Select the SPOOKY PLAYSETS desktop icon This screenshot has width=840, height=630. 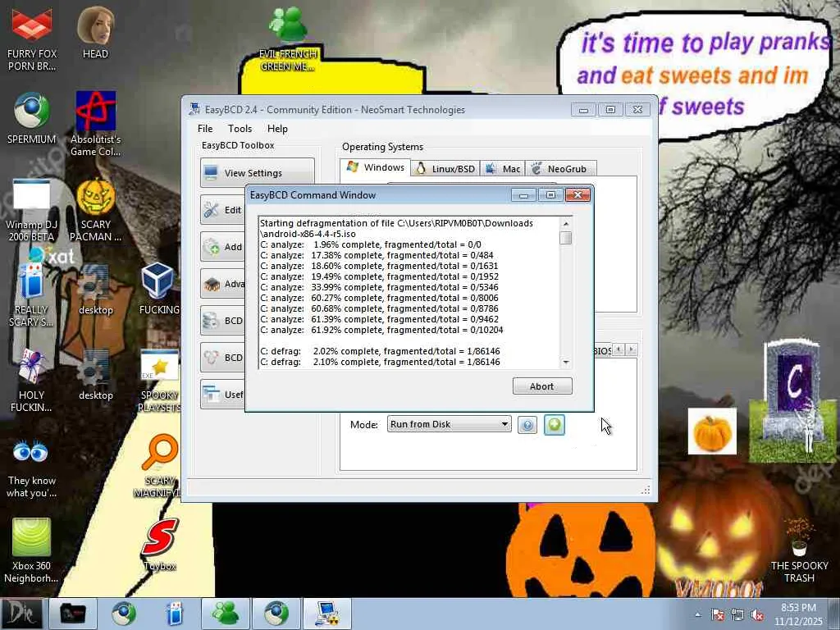tap(158, 381)
